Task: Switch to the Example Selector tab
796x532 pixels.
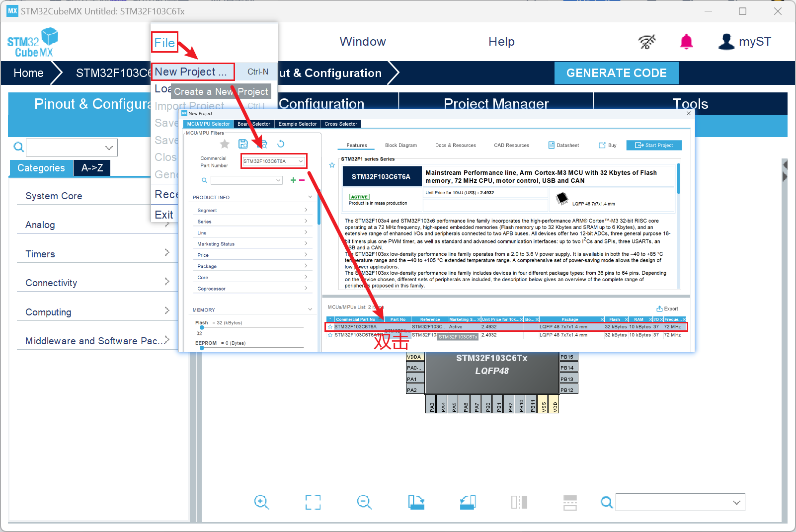Action: tap(297, 124)
